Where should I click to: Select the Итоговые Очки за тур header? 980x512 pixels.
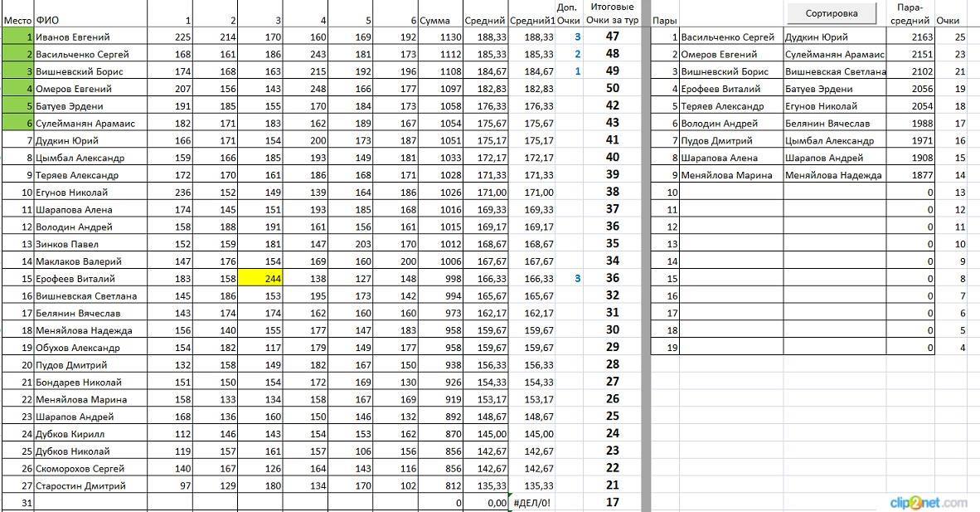click(612, 13)
